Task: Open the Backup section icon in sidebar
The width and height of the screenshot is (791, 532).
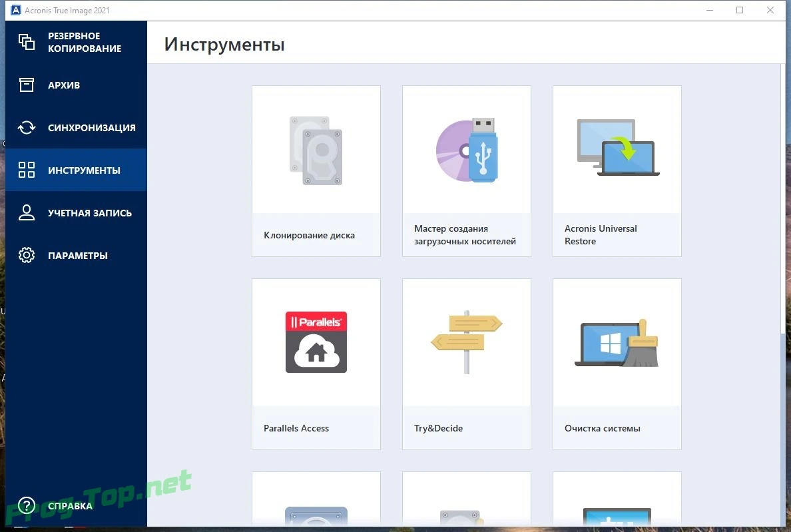Action: pyautogui.click(x=27, y=42)
